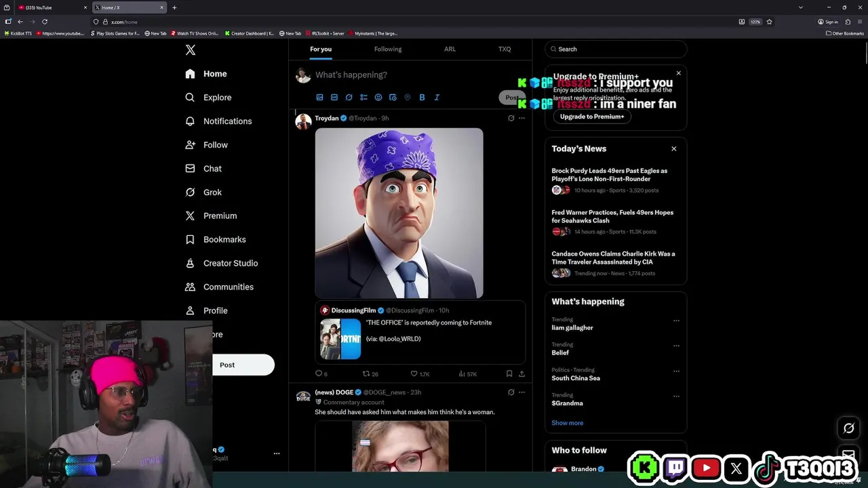
Task: Apply bold formatting in the composer
Action: [422, 98]
